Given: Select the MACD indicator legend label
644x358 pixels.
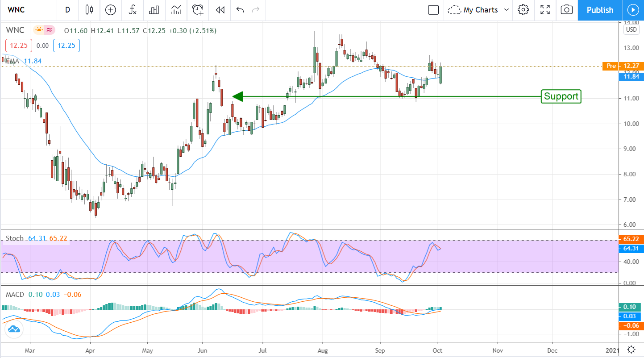Looking at the screenshot, I should [15, 295].
